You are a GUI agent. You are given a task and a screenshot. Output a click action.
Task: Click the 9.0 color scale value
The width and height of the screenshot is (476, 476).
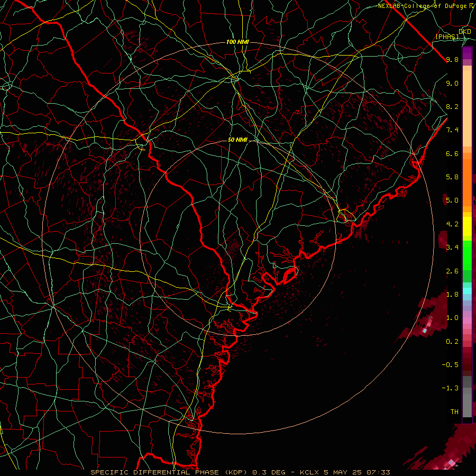(x=452, y=84)
